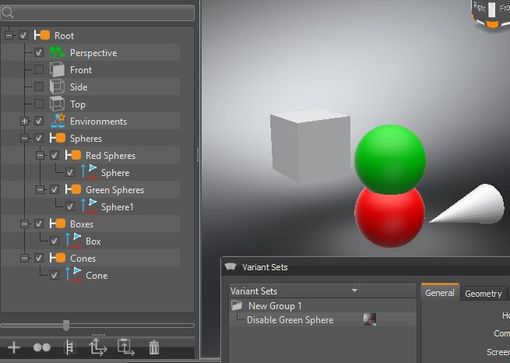Click the view cube navigator in viewport
Viewport: 510px width, 363px height.
click(490, 15)
